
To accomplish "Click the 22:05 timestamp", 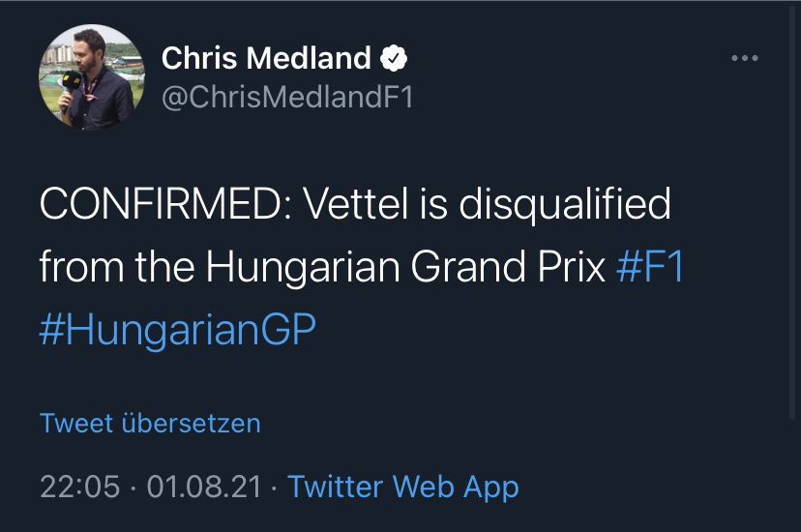I will click(x=79, y=487).
